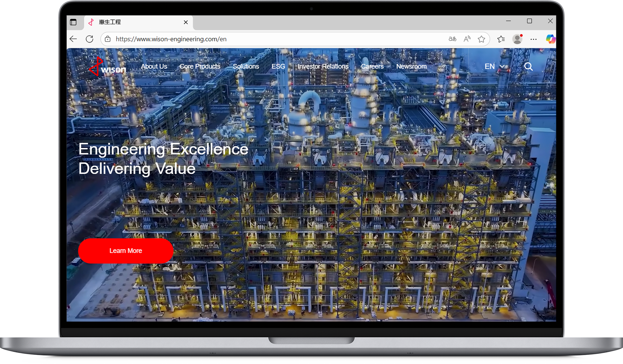Open the About Us menu

154,66
